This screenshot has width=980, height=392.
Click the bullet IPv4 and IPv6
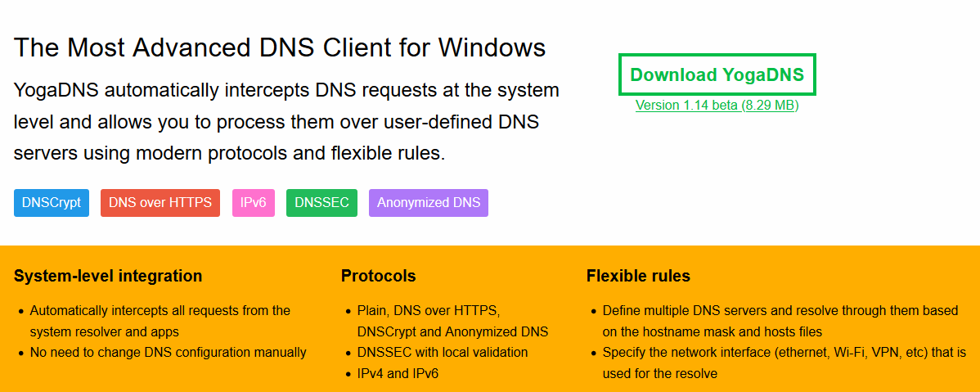pos(398,374)
